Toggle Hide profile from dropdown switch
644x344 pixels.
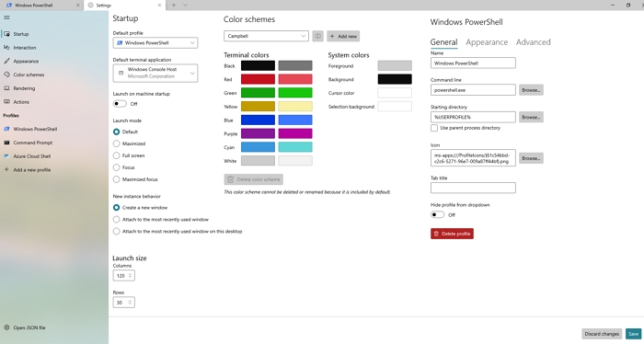coord(437,214)
